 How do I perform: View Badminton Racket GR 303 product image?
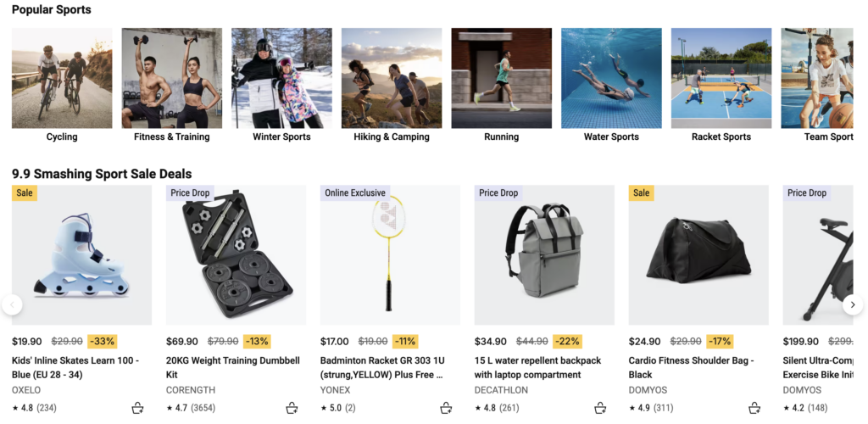[390, 254]
